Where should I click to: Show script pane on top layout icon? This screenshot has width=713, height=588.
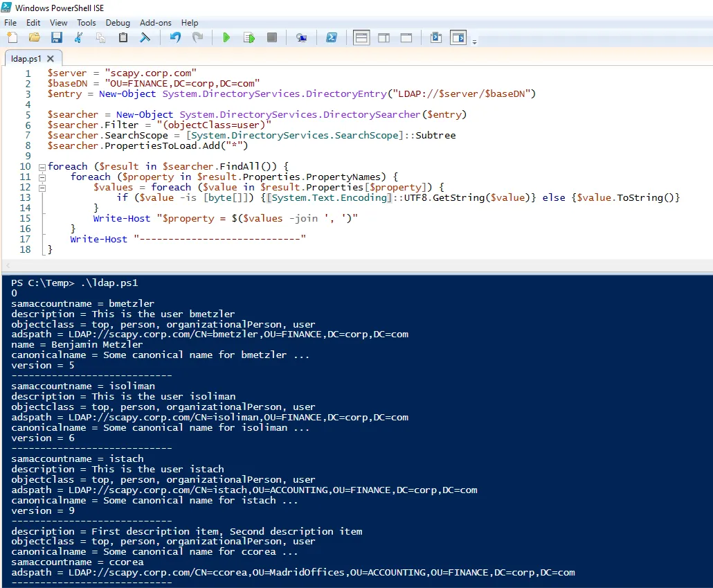pyautogui.click(x=361, y=37)
